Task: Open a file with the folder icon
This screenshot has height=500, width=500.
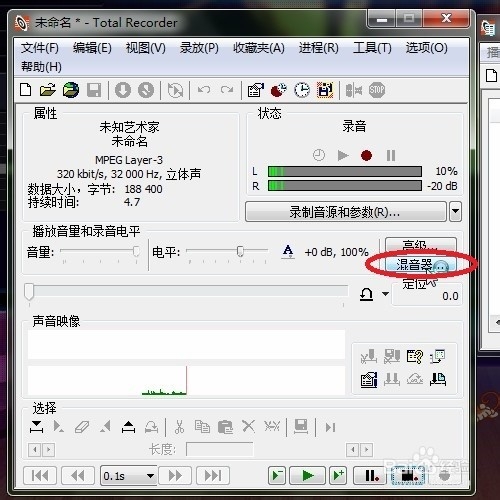Action: (48, 90)
